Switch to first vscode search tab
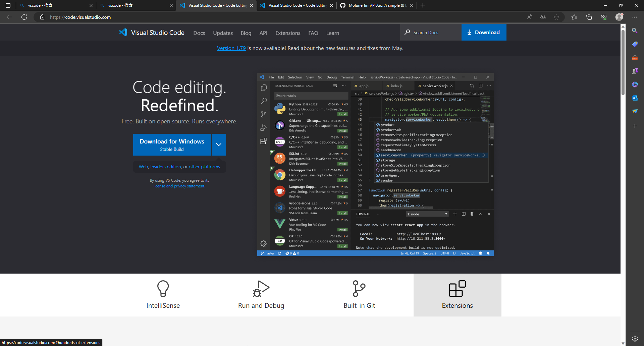 pos(55,5)
